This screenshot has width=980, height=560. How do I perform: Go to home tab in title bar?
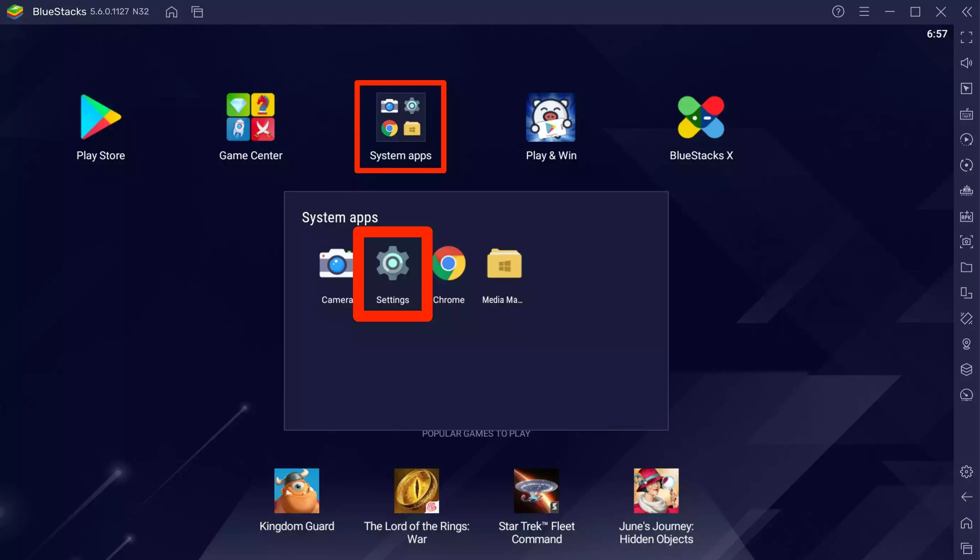point(171,12)
